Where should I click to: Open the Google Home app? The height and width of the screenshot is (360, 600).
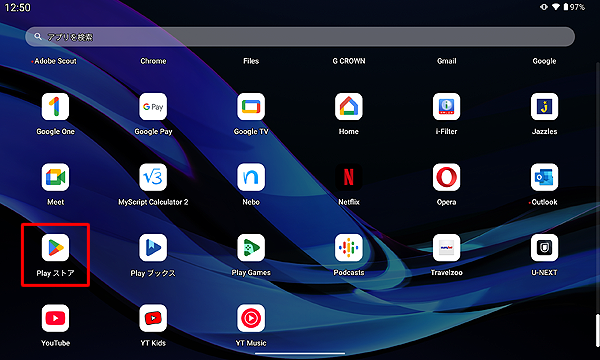point(349,107)
